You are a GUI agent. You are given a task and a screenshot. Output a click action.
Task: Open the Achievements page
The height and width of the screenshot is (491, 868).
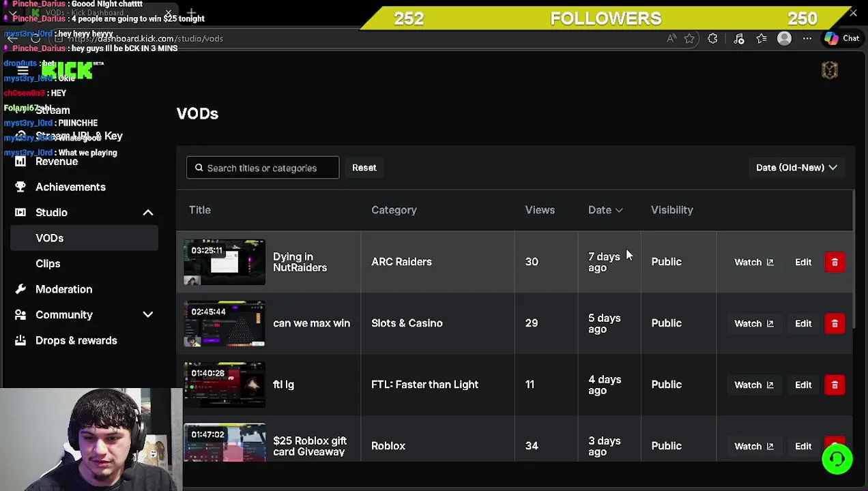pos(70,187)
